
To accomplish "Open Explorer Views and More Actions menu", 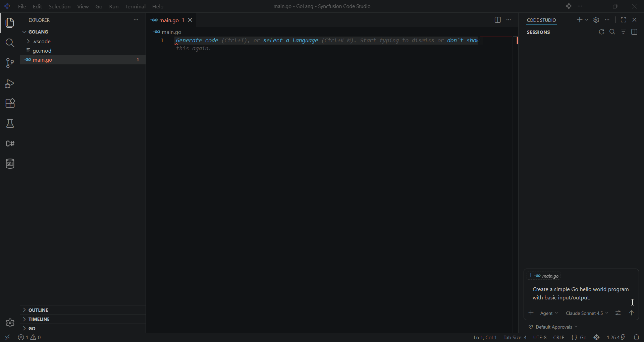I will (x=136, y=20).
